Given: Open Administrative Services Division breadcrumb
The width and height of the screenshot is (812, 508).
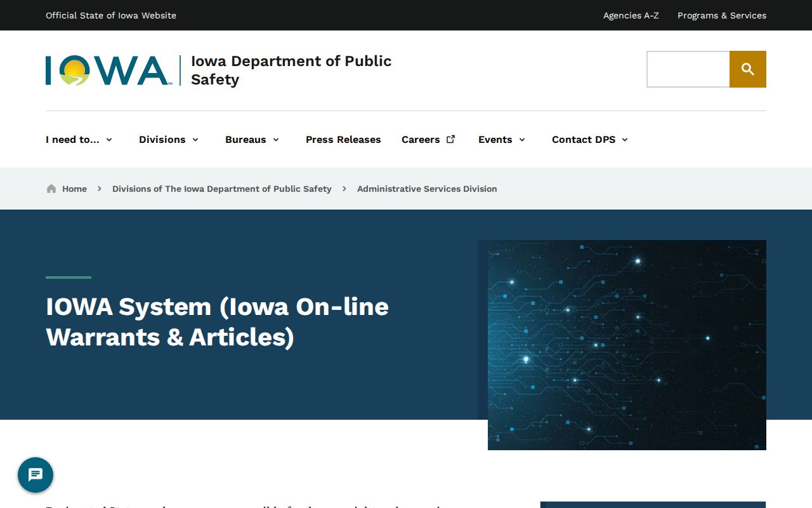Looking at the screenshot, I should point(427,189).
